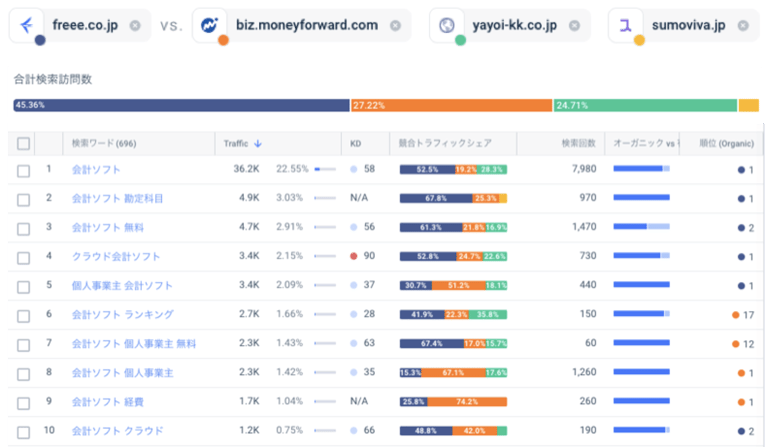Sort by the 検索ワード (696) column header
Screen dimensions: 765x447
pyautogui.click(x=104, y=143)
